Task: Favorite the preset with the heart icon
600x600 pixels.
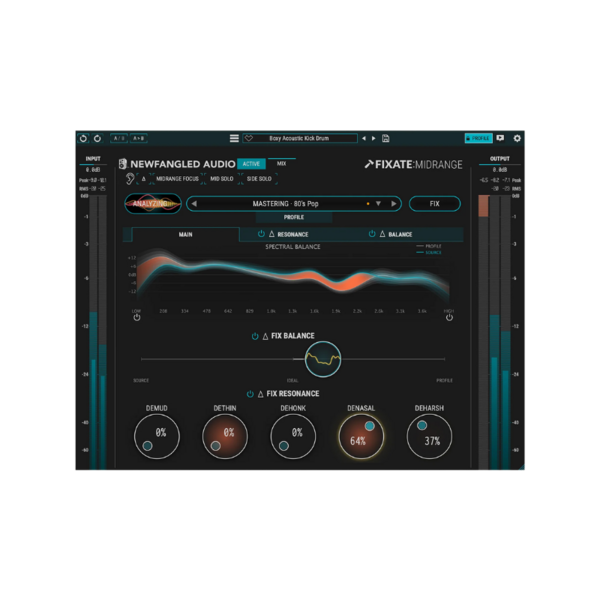Action: 249,138
